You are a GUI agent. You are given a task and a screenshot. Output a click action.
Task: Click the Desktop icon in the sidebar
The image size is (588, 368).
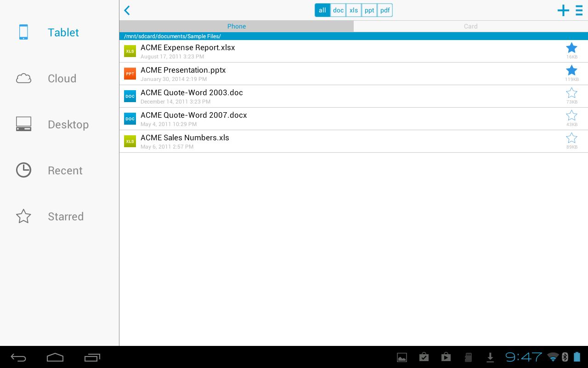(x=23, y=124)
